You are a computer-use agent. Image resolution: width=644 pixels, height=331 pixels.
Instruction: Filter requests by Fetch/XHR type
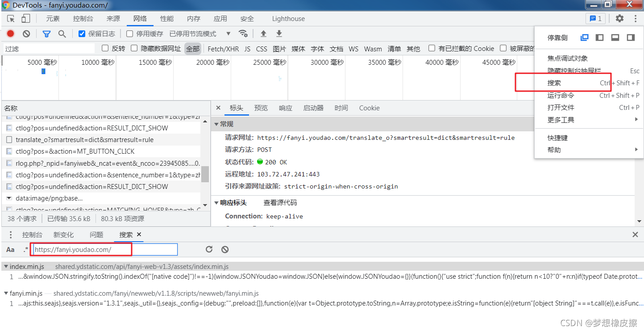pos(223,49)
